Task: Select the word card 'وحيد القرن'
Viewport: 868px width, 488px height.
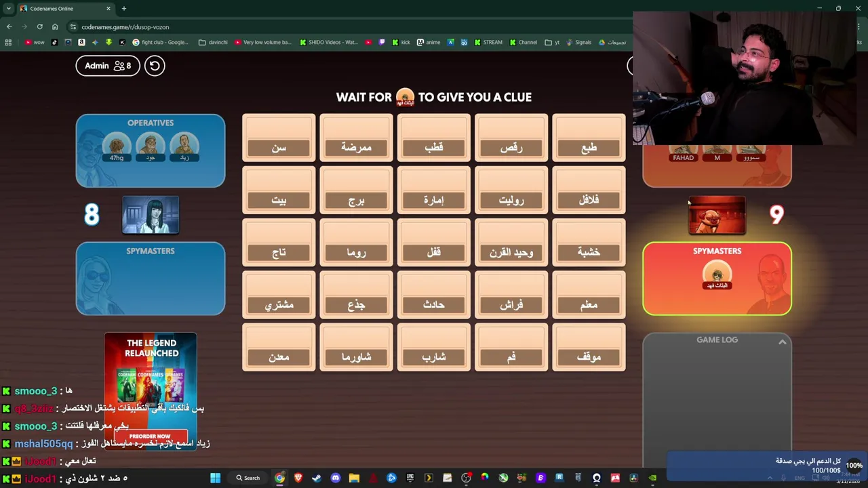Action: point(511,243)
